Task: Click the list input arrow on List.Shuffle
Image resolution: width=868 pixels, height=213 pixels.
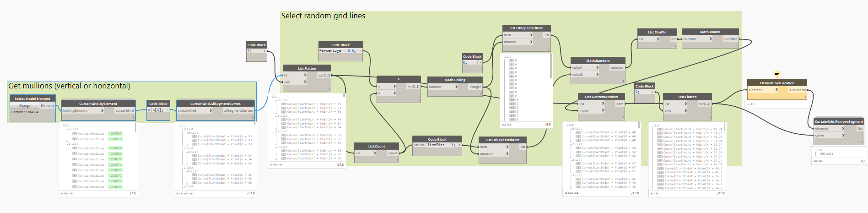Action: 658,39
